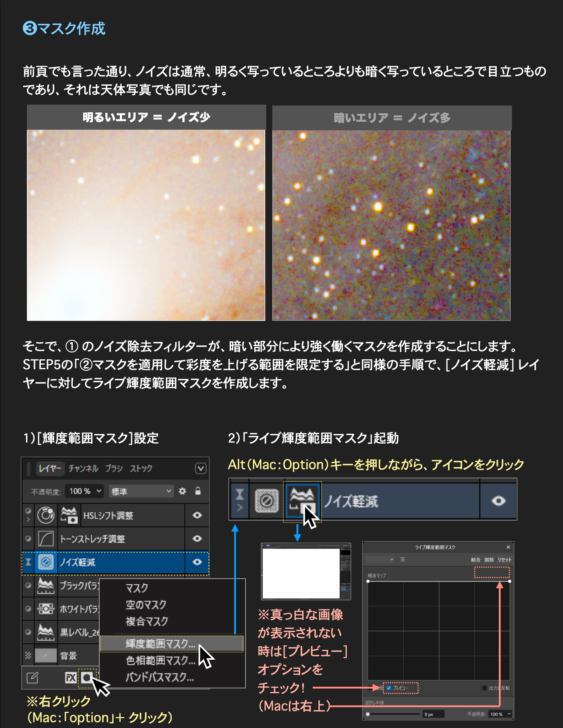The height and width of the screenshot is (728, 563).
Task: Click the FX layer effects icon
Action: tap(71, 678)
